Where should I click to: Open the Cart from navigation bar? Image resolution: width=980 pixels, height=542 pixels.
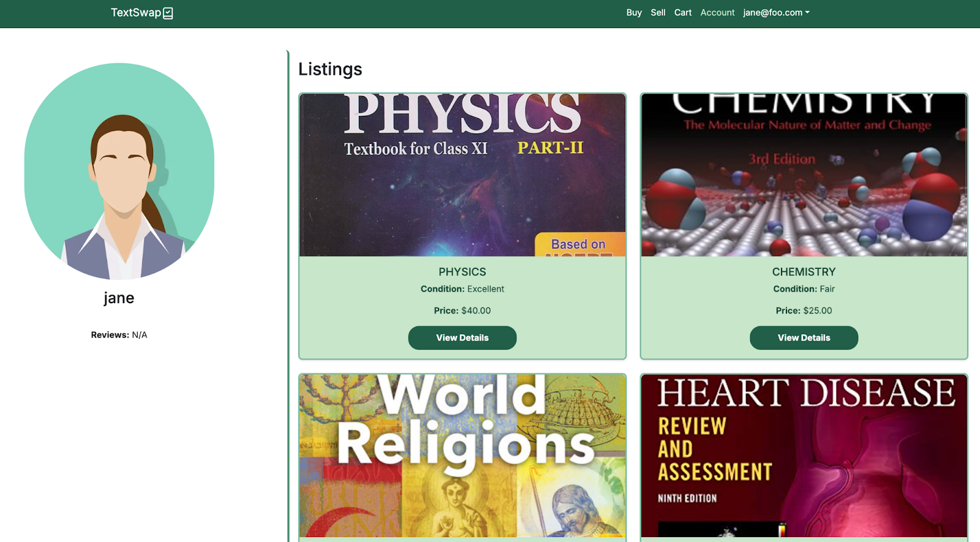[683, 12]
